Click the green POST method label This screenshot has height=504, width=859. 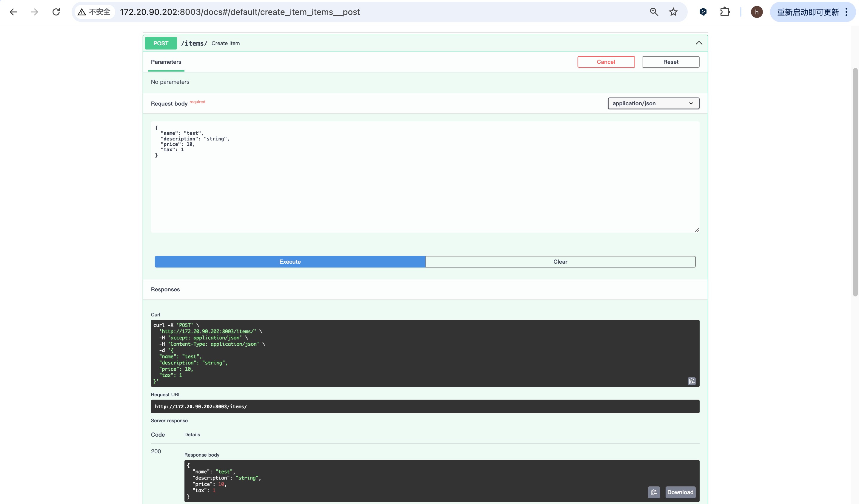[161, 43]
